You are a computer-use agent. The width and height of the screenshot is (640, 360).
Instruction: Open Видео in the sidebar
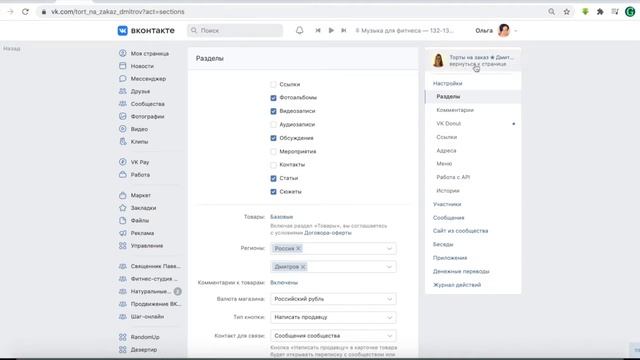(x=139, y=129)
